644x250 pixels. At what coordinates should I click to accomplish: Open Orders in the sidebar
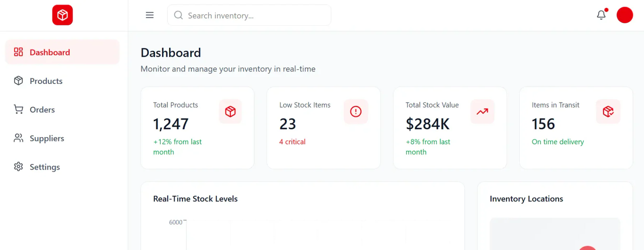pos(62,109)
